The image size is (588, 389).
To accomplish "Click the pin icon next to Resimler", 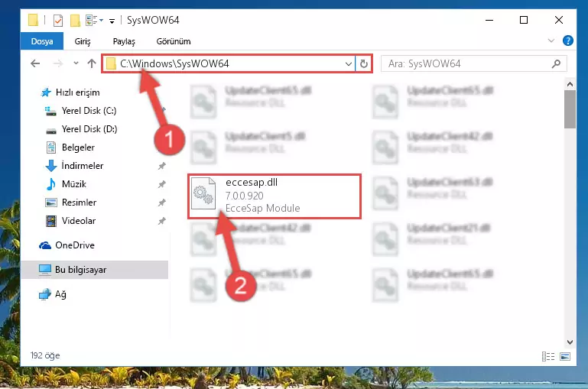I will (x=161, y=203).
